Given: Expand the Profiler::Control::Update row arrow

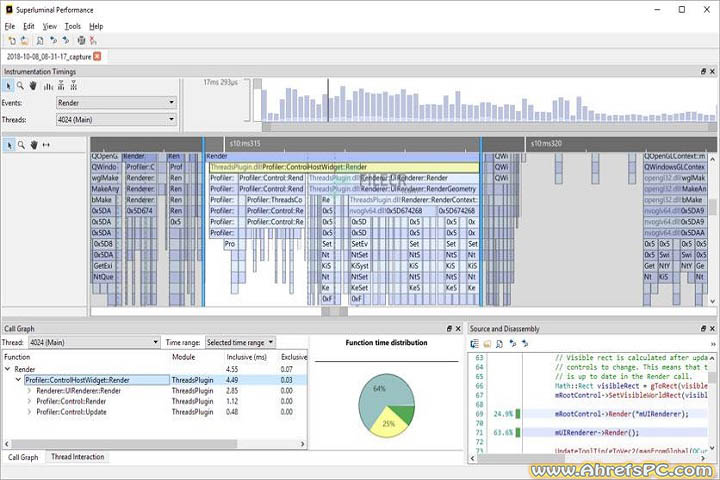Looking at the screenshot, I should (29, 412).
